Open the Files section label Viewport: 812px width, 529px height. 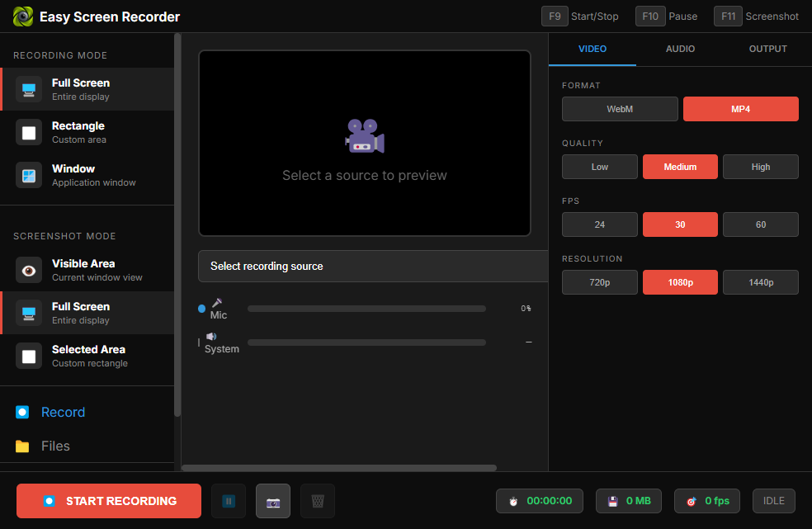tap(55, 446)
